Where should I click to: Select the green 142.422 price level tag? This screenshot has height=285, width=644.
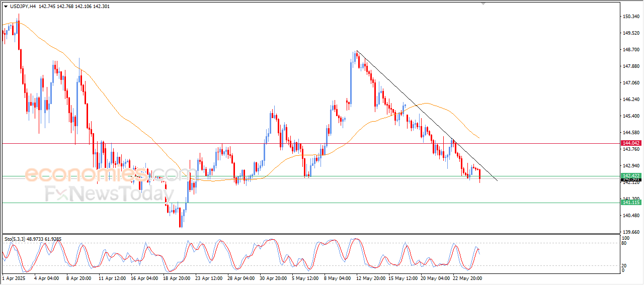click(631, 175)
